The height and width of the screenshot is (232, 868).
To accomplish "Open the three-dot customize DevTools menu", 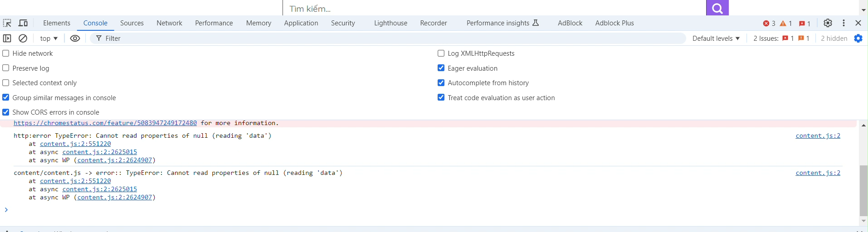I will point(844,23).
